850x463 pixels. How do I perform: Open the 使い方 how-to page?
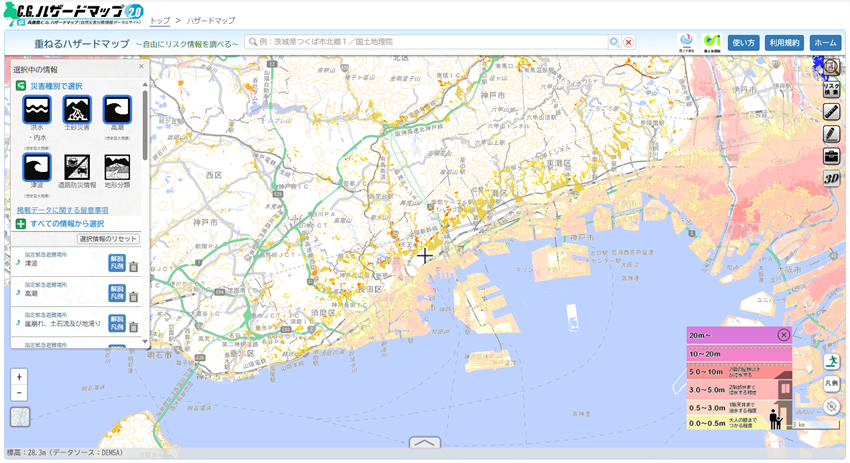click(x=743, y=42)
